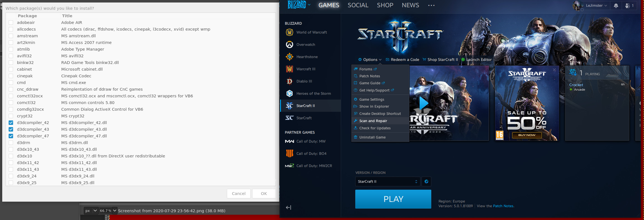The height and width of the screenshot is (220, 644).
Task: Collapse the Options dropdown
Action: [370, 60]
